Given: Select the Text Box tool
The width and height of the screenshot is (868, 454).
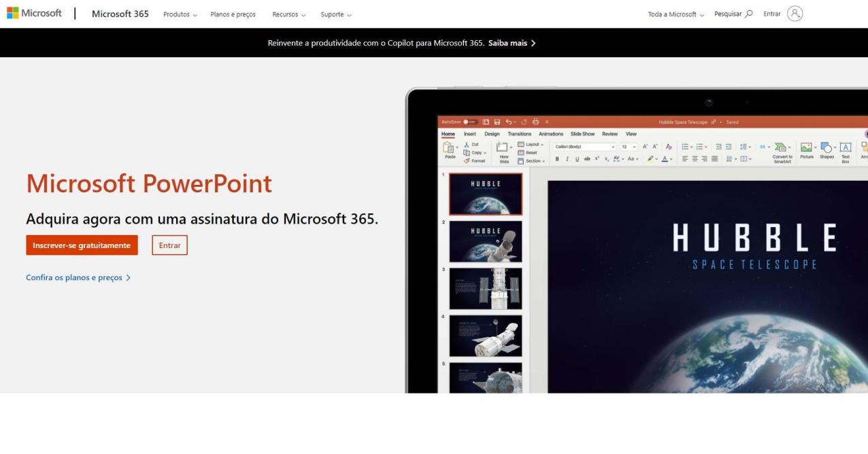Looking at the screenshot, I should [846, 148].
